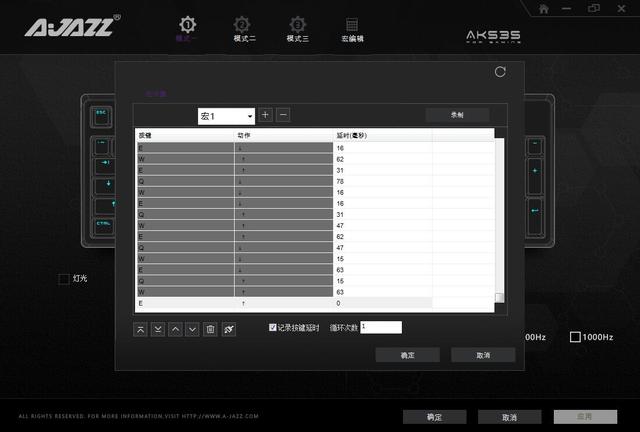Image resolution: width=640 pixels, height=432 pixels.
Task: Click the clear-all broom icon
Action: click(x=229, y=329)
